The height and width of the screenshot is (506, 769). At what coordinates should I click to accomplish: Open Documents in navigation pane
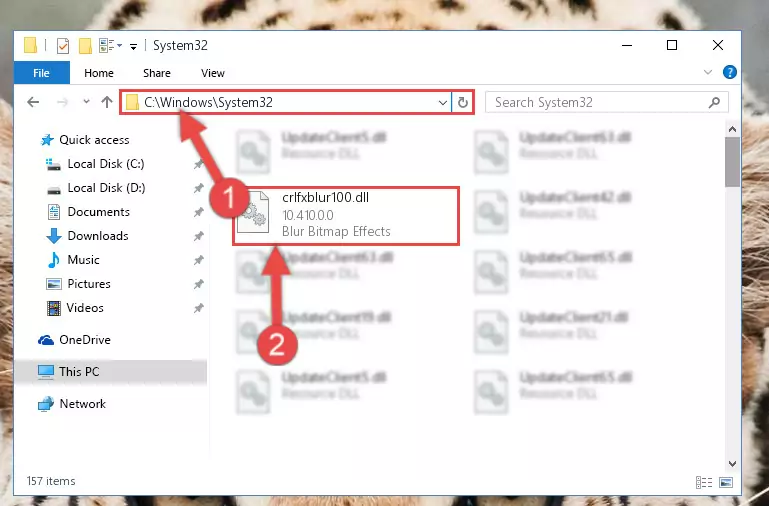click(x=89, y=212)
